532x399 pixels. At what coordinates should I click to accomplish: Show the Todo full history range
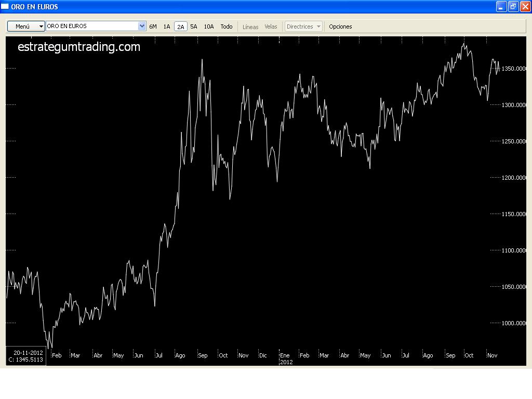(227, 26)
